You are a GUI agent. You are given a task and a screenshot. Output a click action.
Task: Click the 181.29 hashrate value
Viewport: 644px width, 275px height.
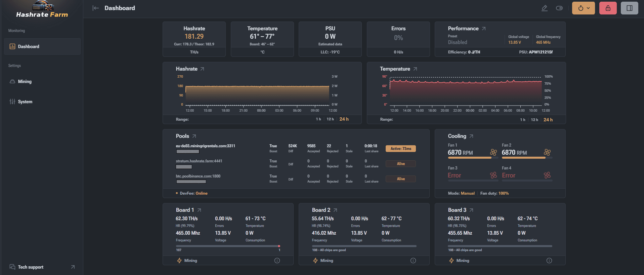pos(194,36)
